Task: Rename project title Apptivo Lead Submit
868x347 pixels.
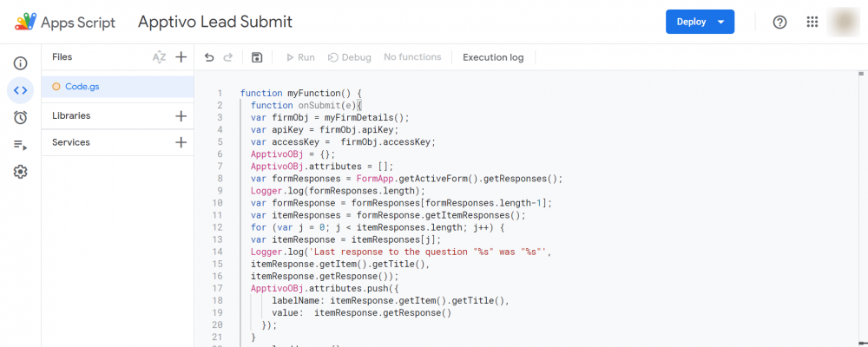Action: pyautogui.click(x=215, y=22)
